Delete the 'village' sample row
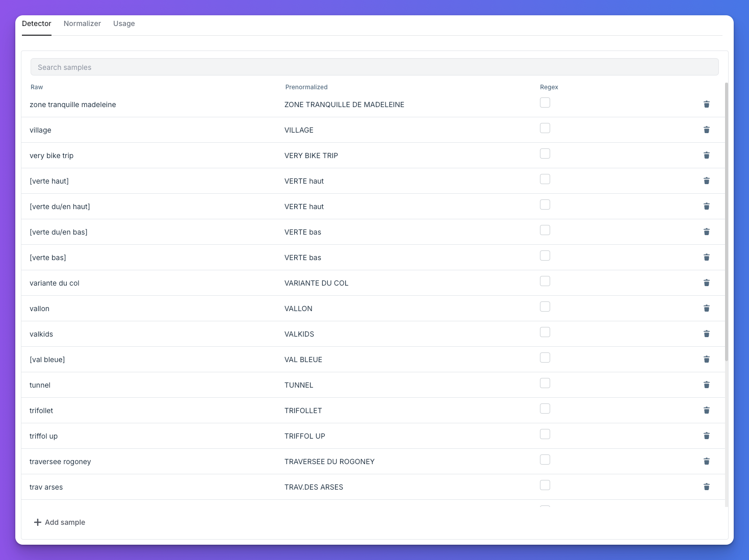The height and width of the screenshot is (560, 749). 707,130
